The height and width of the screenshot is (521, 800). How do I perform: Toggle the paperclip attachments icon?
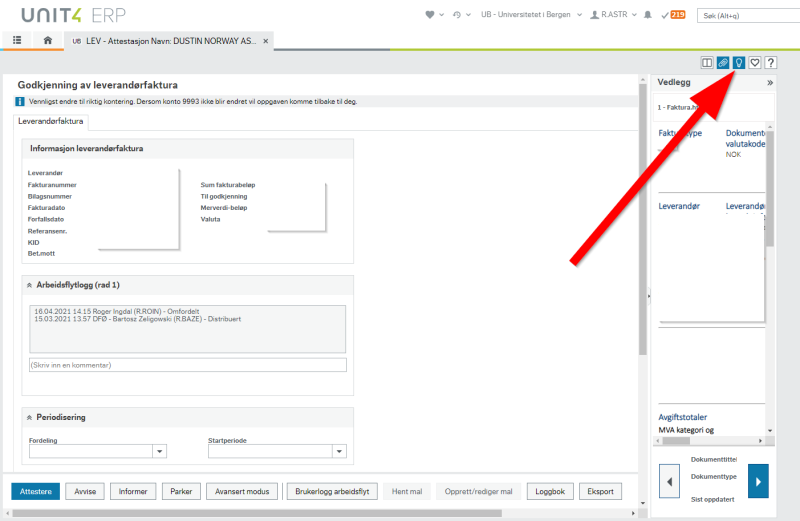click(x=722, y=63)
